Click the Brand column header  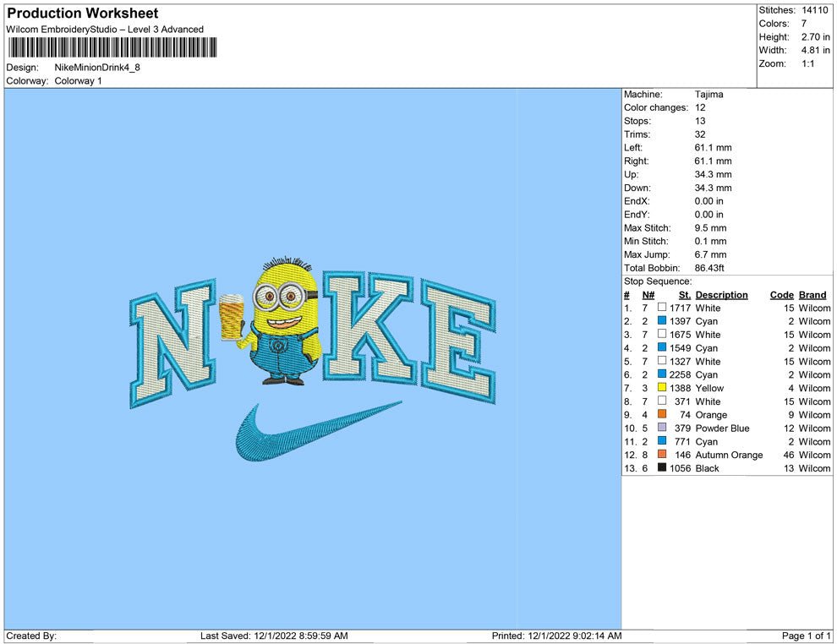click(812, 295)
